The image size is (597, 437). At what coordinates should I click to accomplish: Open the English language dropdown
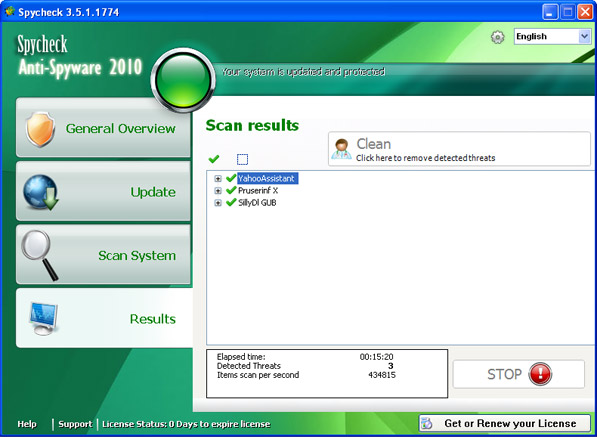(x=552, y=37)
